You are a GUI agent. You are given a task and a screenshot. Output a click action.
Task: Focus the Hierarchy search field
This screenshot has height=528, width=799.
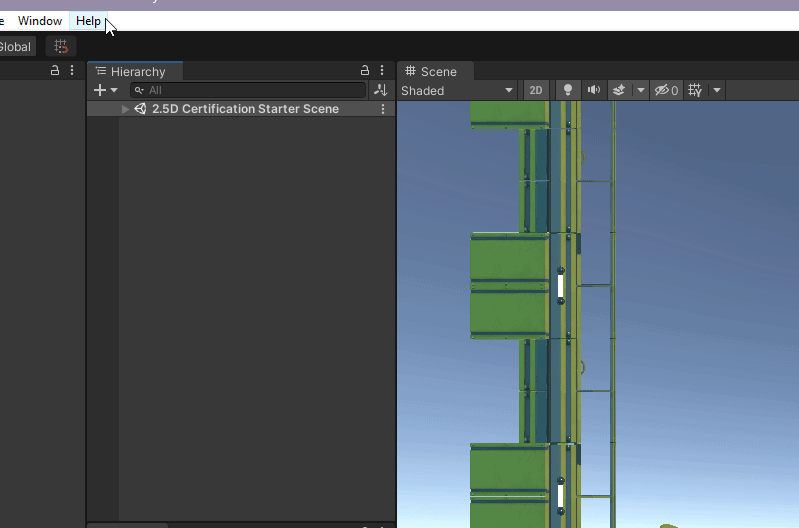248,90
